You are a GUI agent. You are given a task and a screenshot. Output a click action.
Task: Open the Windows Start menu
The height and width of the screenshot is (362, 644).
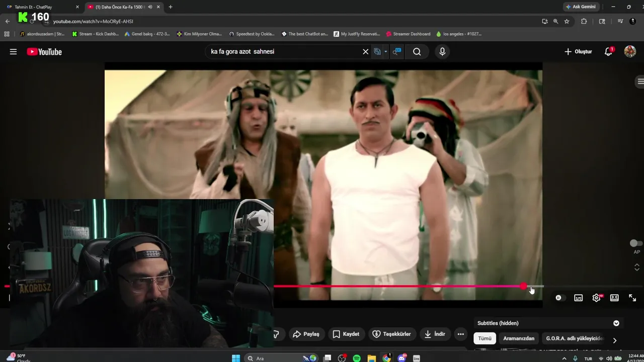point(236,358)
